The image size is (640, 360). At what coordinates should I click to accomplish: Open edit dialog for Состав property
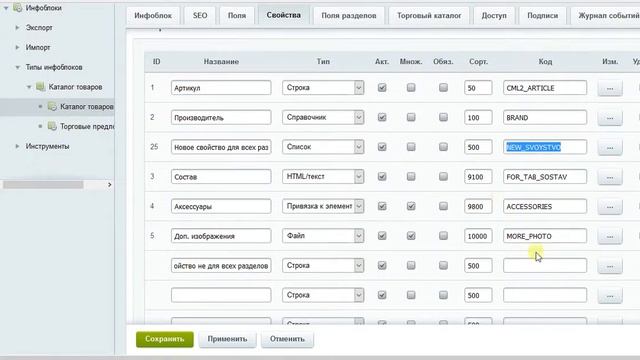(x=610, y=177)
